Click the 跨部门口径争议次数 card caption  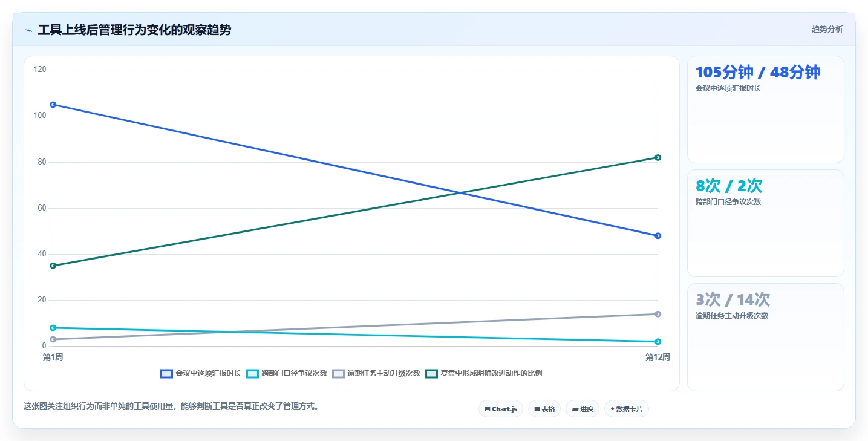728,202
